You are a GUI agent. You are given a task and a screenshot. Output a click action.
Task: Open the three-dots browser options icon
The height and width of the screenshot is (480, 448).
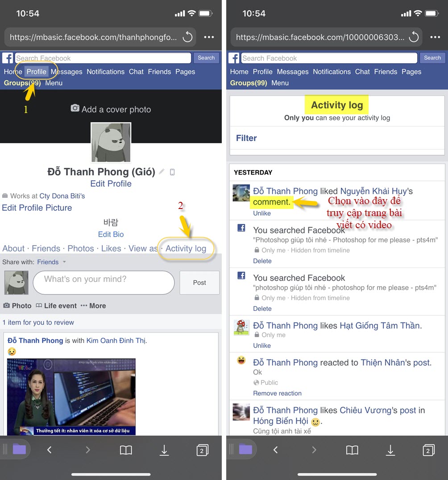[209, 37]
